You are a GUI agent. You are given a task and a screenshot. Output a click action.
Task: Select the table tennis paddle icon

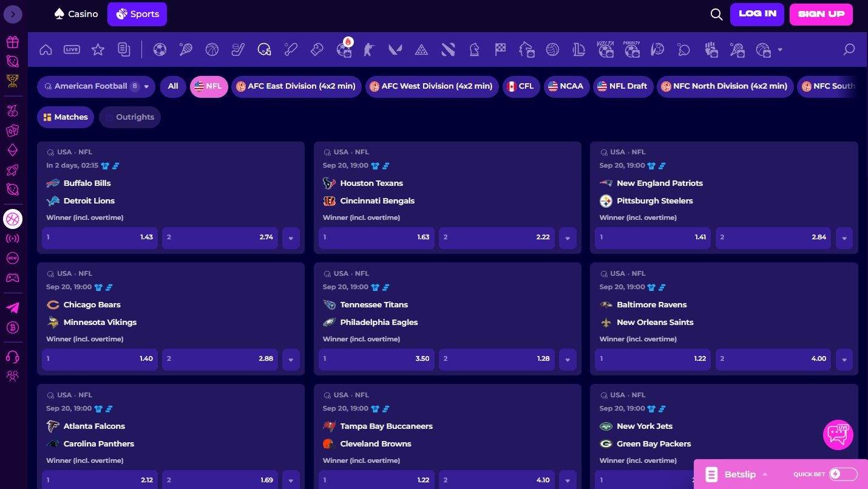click(684, 50)
